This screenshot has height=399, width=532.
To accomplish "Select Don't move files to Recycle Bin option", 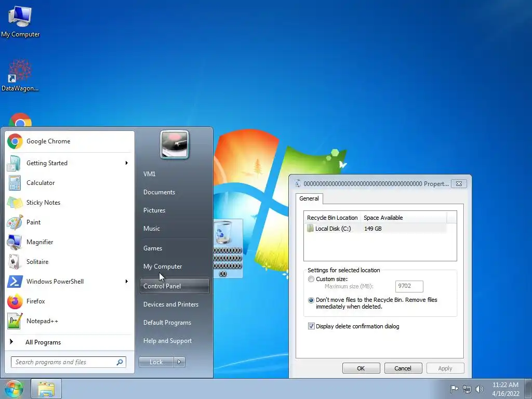I will (311, 300).
